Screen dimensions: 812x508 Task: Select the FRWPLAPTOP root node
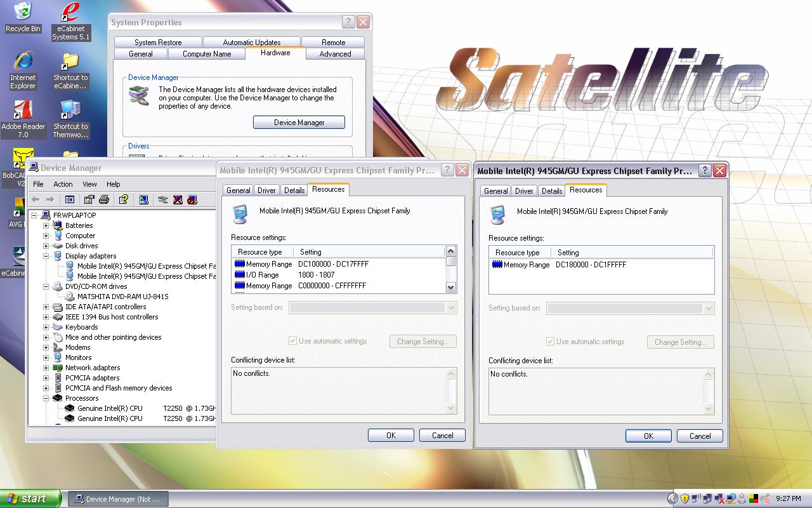(x=74, y=215)
